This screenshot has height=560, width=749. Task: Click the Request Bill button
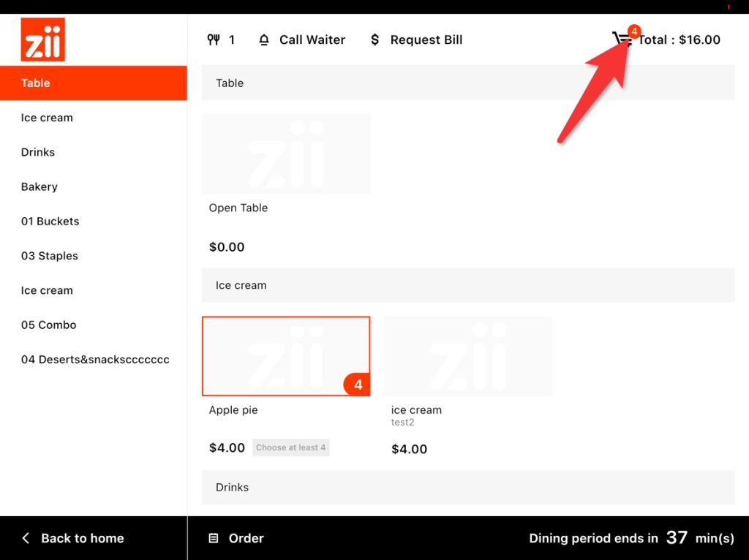coord(427,39)
